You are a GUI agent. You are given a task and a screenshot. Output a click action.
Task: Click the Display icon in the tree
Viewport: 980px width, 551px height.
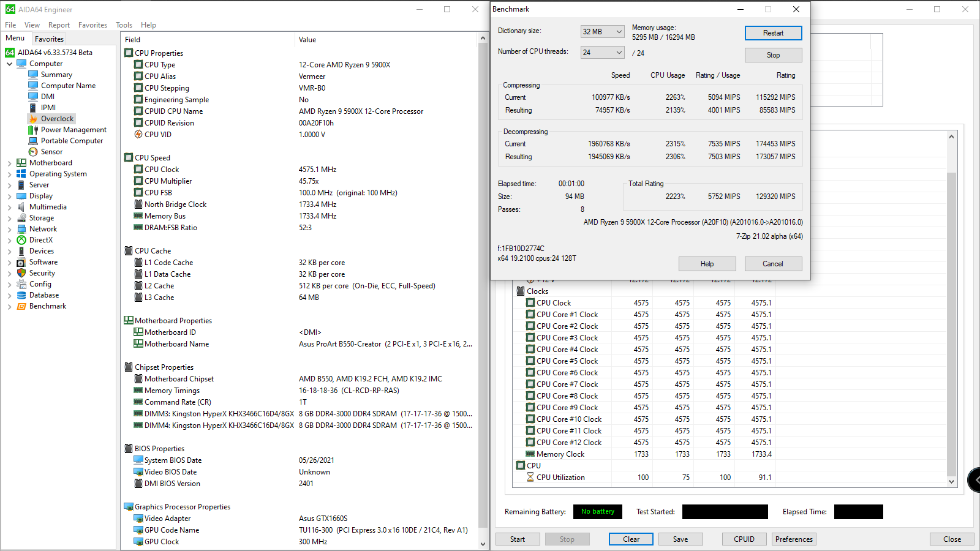pos(21,196)
